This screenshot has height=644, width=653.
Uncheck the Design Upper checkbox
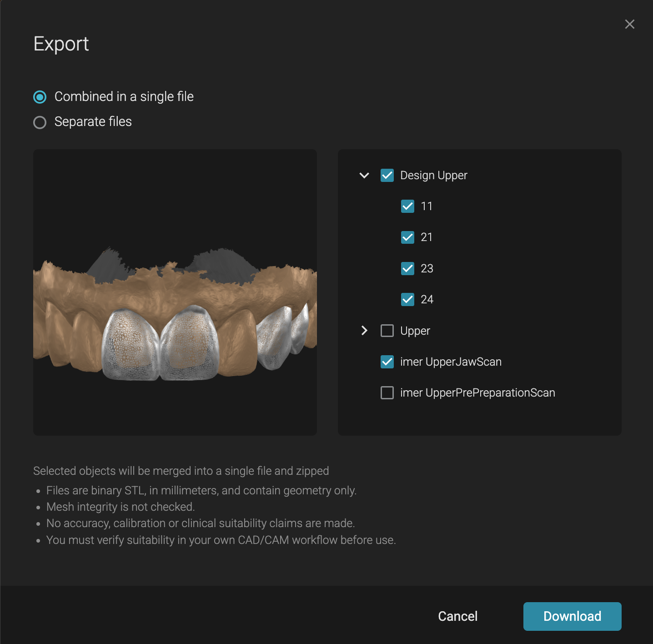387,176
